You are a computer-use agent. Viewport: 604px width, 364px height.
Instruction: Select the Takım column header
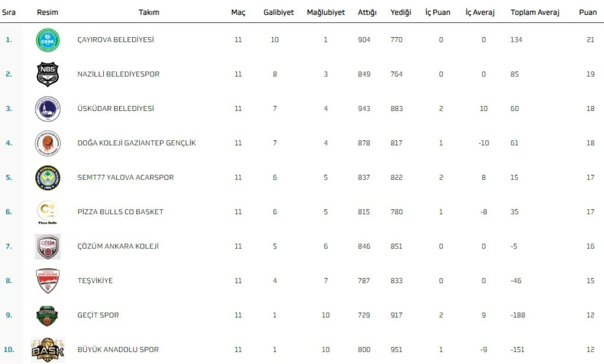pos(149,12)
